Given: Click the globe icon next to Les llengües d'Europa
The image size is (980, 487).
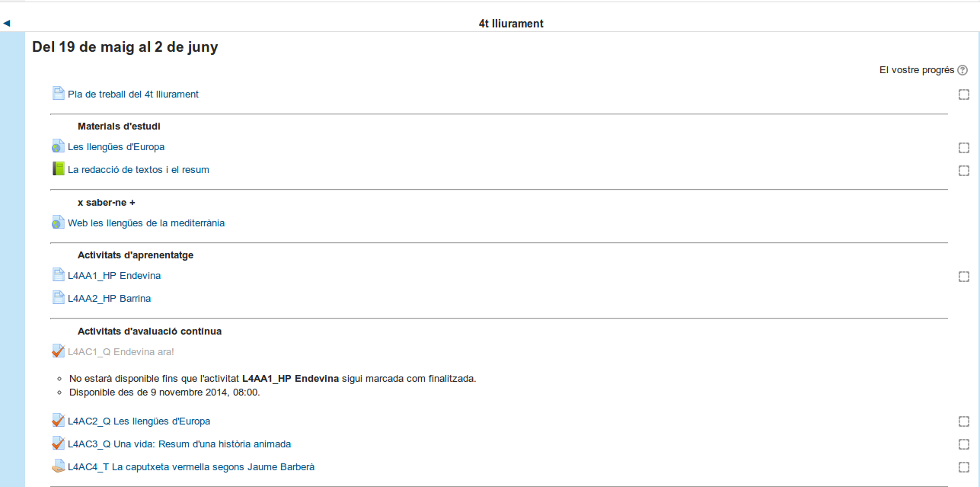Looking at the screenshot, I should (58, 146).
